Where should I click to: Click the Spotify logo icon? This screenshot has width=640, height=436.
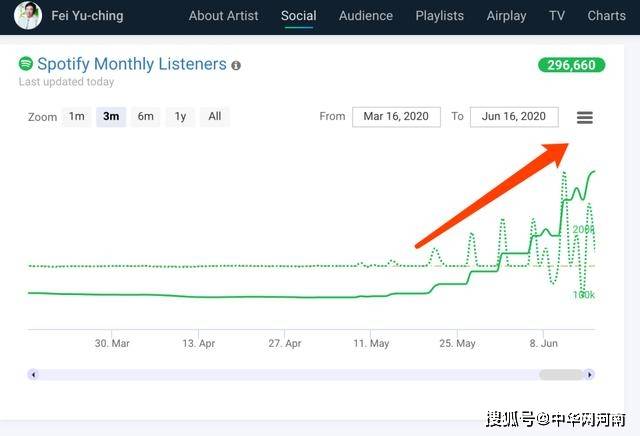[x=26, y=64]
